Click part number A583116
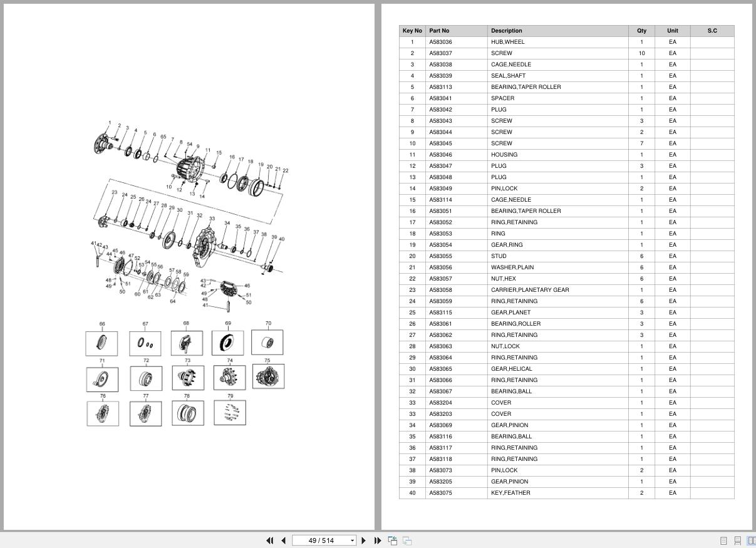The width and height of the screenshot is (756, 548). click(x=440, y=437)
